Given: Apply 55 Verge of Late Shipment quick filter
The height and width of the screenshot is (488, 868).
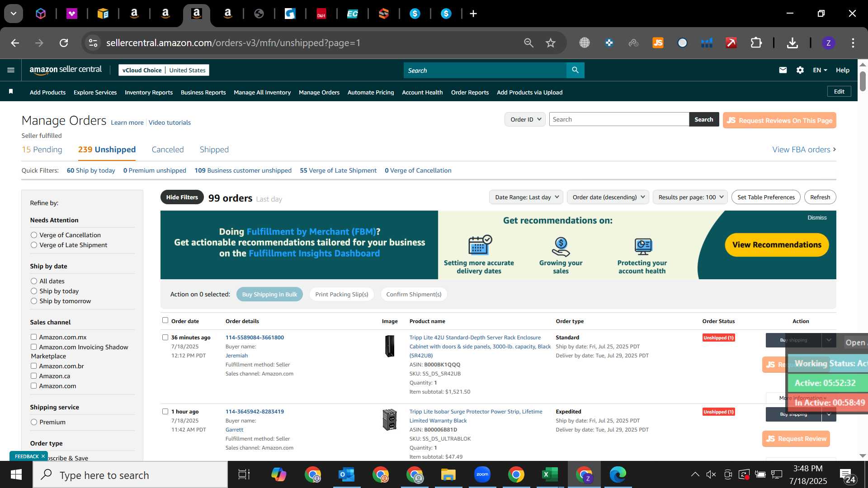Looking at the screenshot, I should [x=338, y=170].
